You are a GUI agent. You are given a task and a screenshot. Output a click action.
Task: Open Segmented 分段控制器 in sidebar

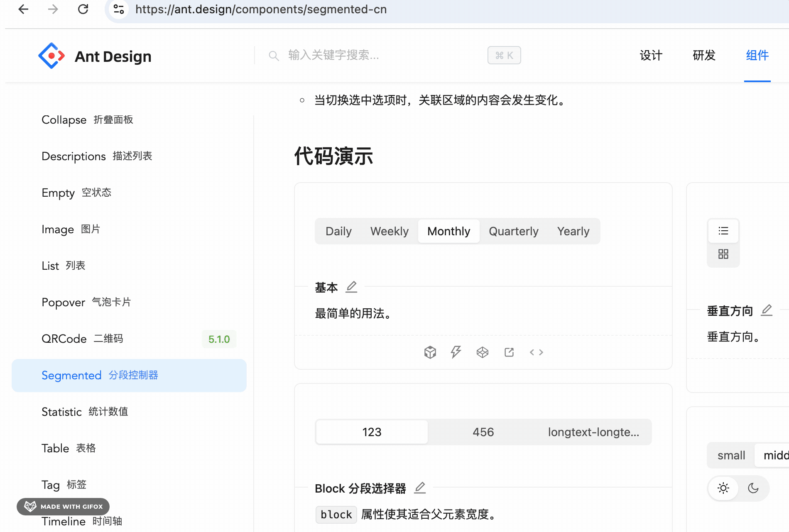pos(129,376)
